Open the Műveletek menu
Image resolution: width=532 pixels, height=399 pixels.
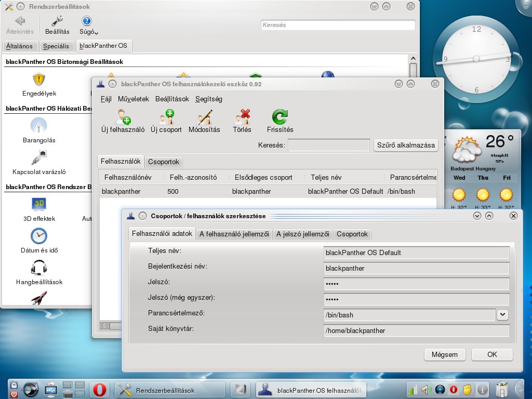[134, 99]
